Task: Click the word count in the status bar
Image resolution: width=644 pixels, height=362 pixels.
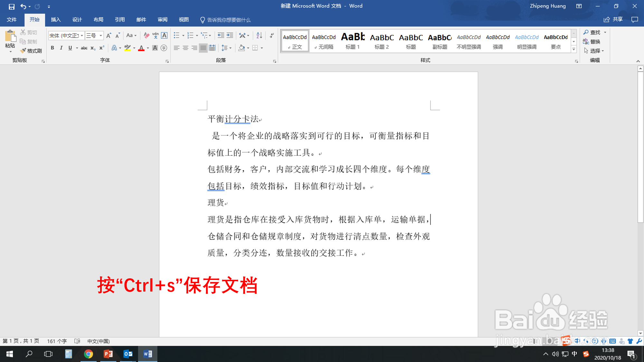Action: [57, 341]
